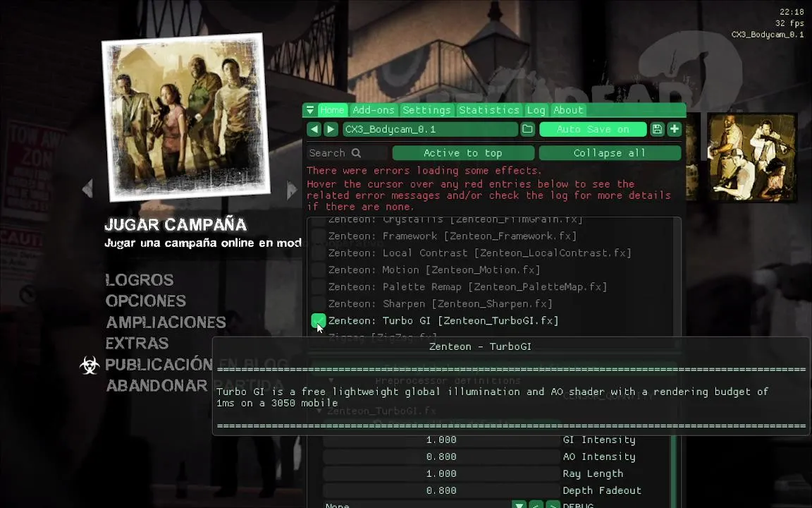Add a new preset with plus icon
Image resolution: width=812 pixels, height=508 pixels.
[x=675, y=129]
